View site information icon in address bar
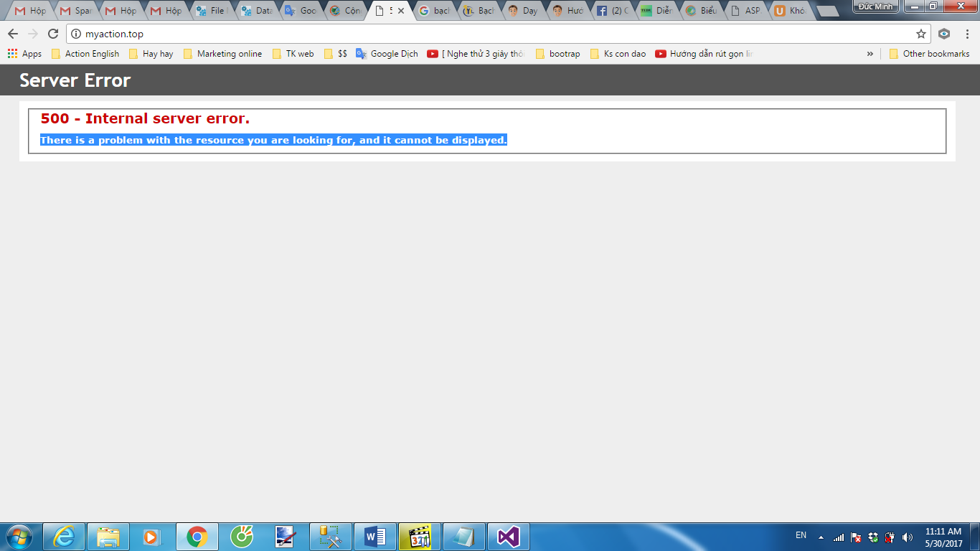980x551 pixels. (x=76, y=34)
